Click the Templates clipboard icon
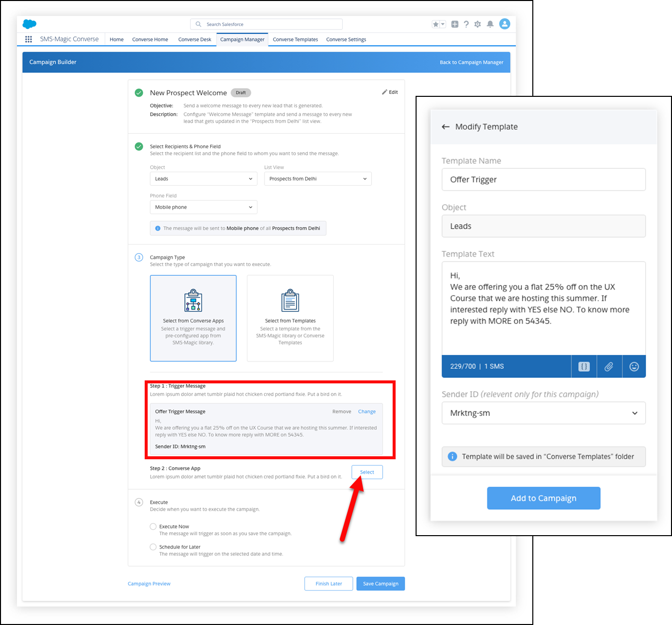The width and height of the screenshot is (672, 625). (290, 300)
